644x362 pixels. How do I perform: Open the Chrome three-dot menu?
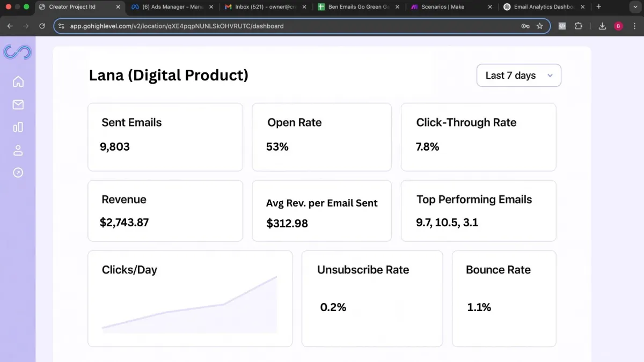click(634, 26)
